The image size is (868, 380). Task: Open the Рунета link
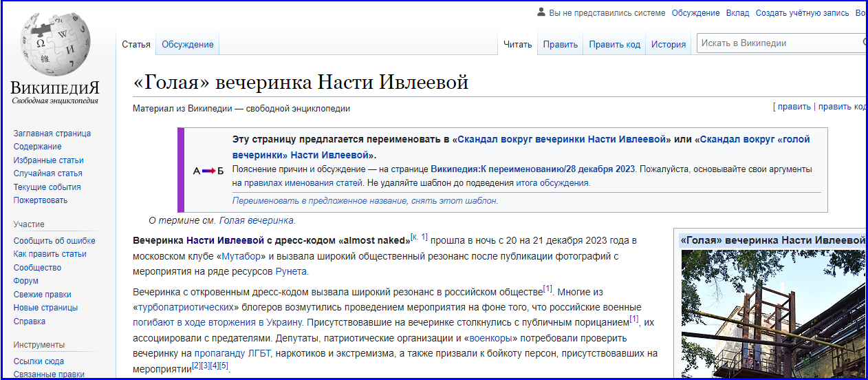tap(291, 271)
